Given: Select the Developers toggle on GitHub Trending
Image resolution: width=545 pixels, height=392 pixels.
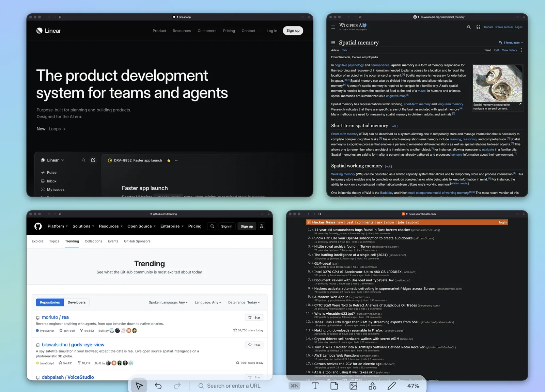Looking at the screenshot, I should point(77,302).
